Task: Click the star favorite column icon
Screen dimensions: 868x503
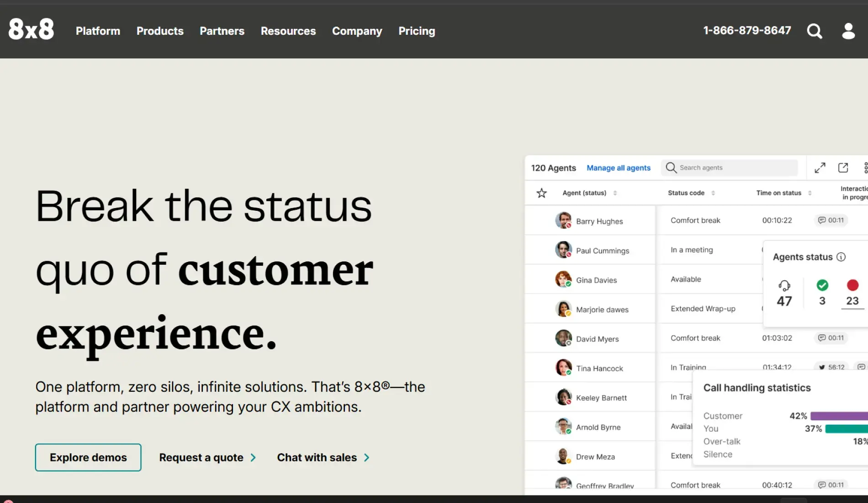Action: (x=541, y=193)
